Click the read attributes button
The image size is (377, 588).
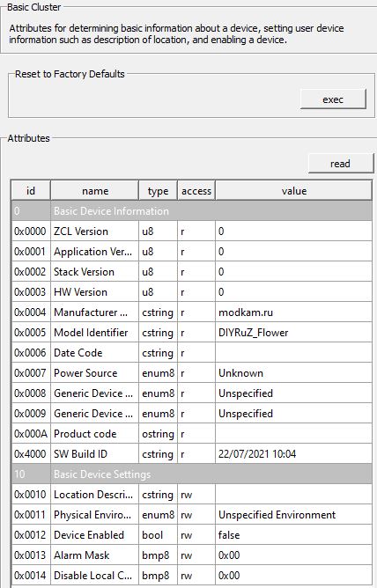point(341,164)
